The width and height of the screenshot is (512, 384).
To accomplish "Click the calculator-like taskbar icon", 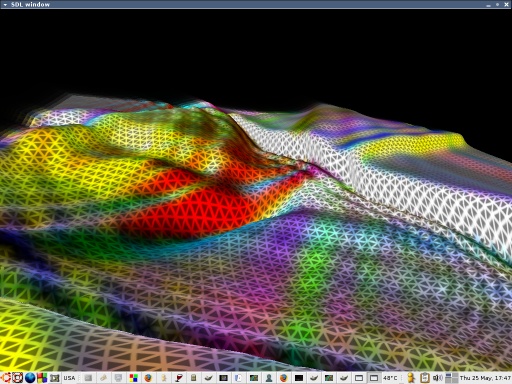I will coord(193,378).
